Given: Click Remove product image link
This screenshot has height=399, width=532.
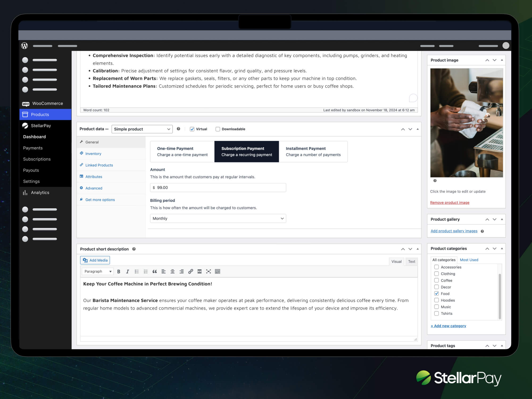Looking at the screenshot, I should [x=450, y=203].
